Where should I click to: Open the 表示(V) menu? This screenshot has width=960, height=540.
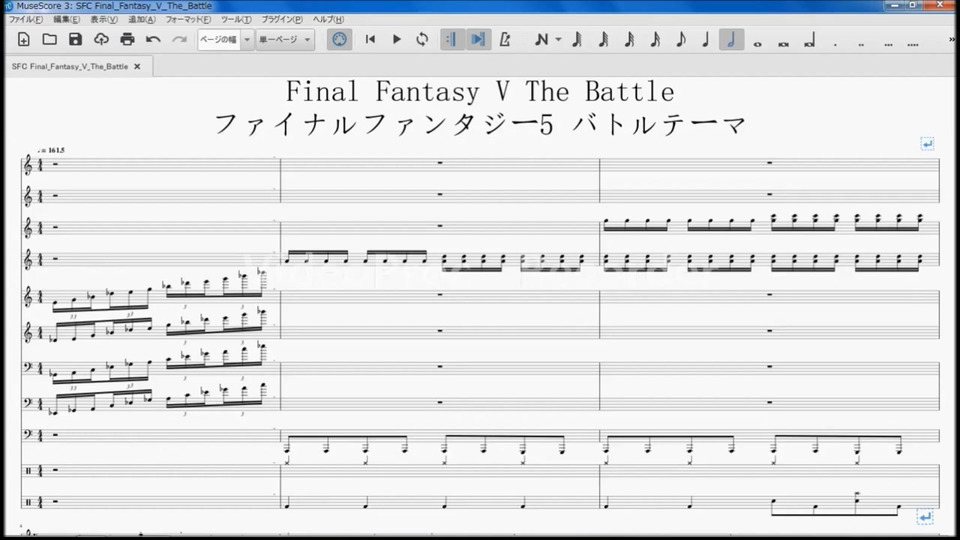(x=103, y=20)
